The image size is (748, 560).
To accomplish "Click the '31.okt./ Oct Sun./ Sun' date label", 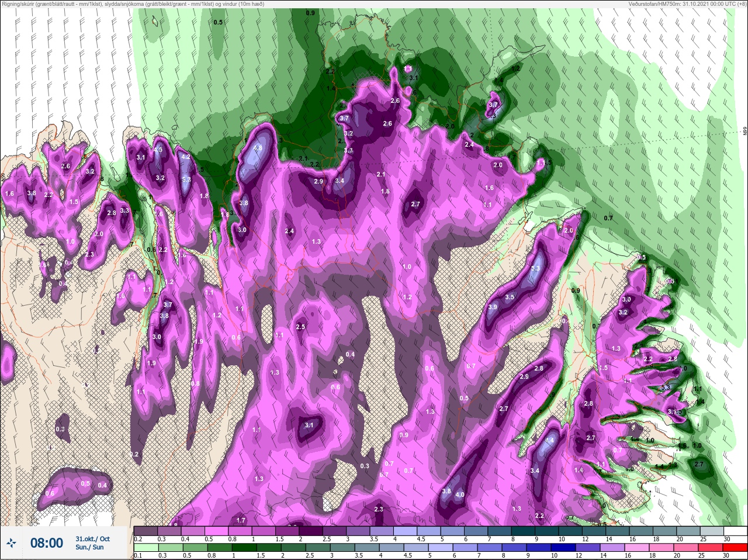I will pos(92,543).
